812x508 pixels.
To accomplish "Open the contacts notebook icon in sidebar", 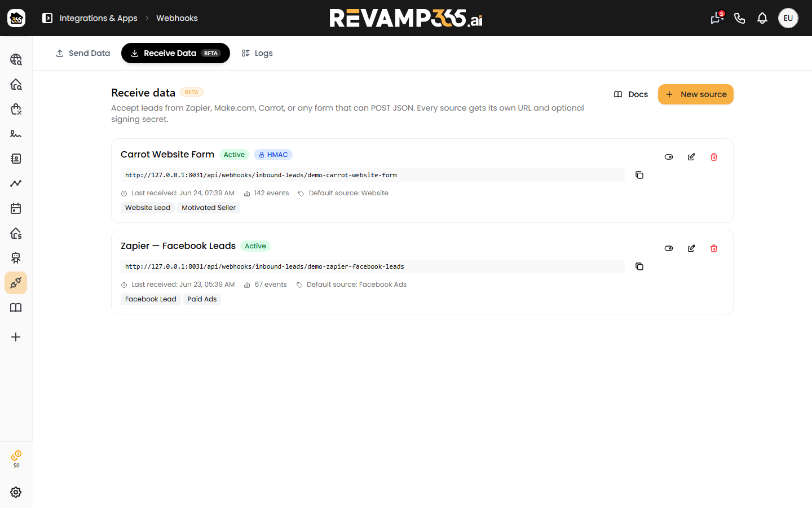I will pos(16,159).
